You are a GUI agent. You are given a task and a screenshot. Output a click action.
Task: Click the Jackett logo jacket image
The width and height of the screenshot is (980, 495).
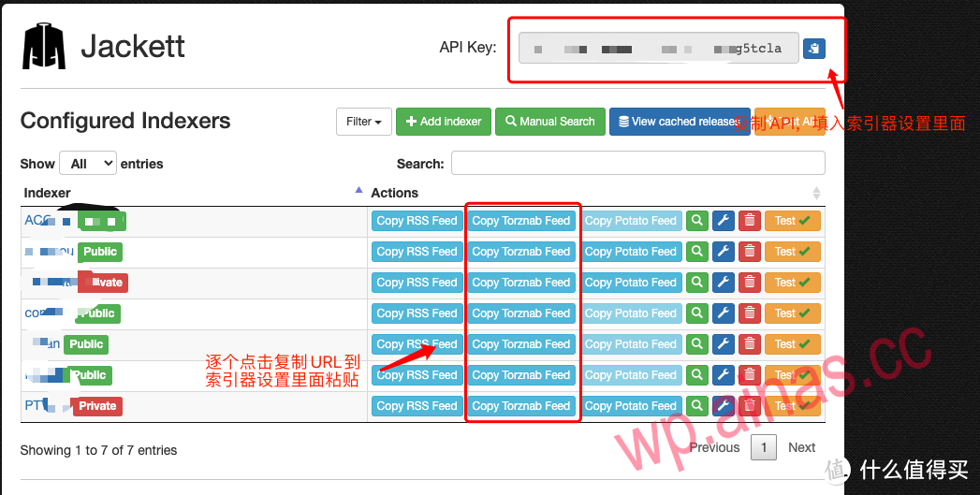click(44, 46)
